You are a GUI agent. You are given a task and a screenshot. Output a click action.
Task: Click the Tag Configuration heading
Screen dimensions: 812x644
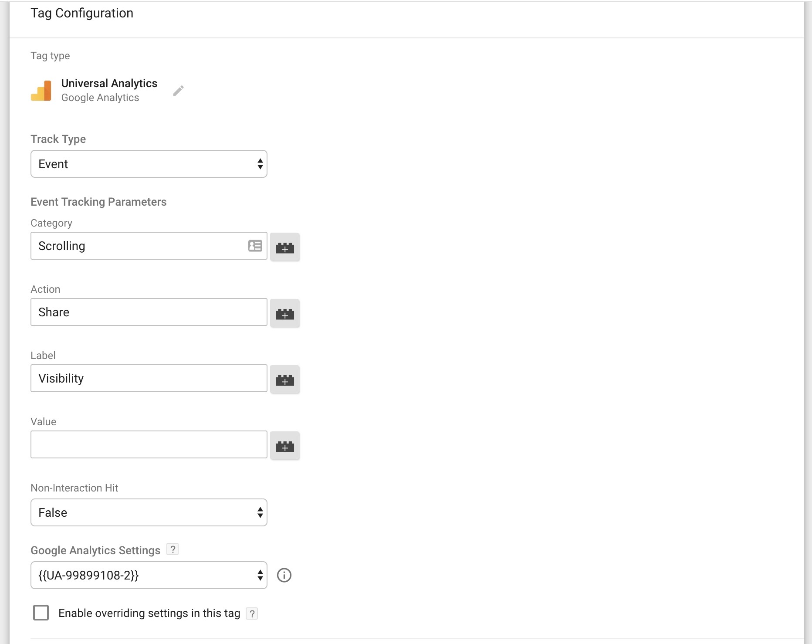tap(82, 13)
